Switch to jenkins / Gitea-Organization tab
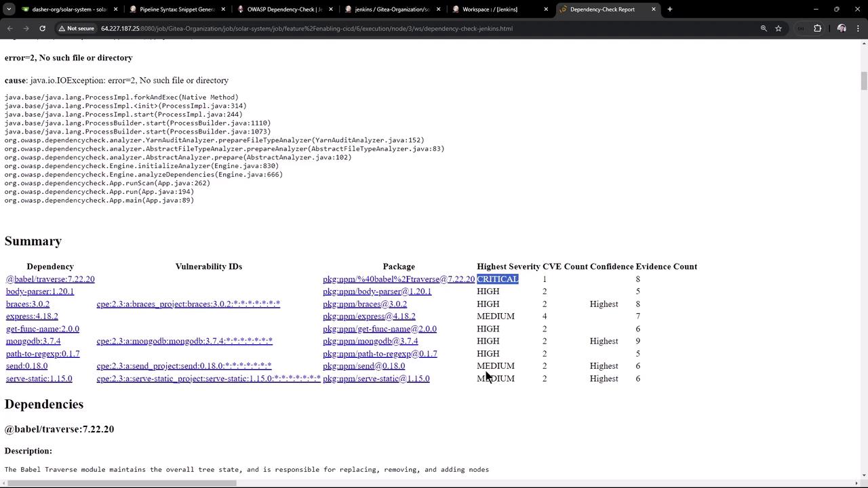The image size is (868, 488). click(x=392, y=9)
